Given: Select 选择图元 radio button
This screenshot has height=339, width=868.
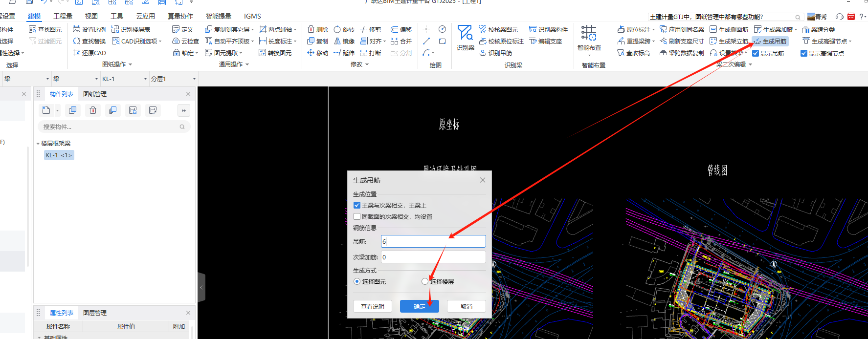Looking at the screenshot, I should (x=357, y=281).
